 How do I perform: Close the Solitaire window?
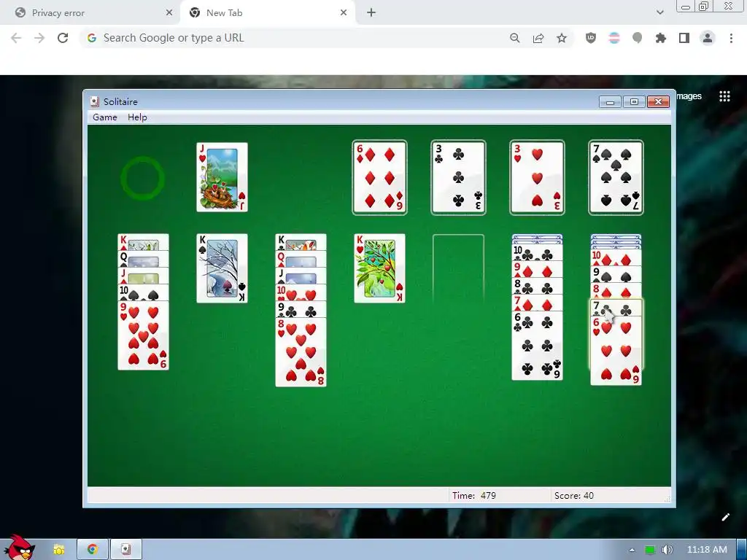tap(659, 101)
